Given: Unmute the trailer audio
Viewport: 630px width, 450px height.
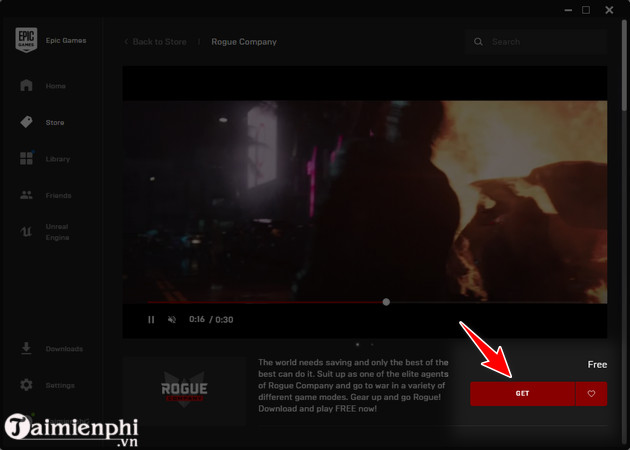Looking at the screenshot, I should 172,320.
